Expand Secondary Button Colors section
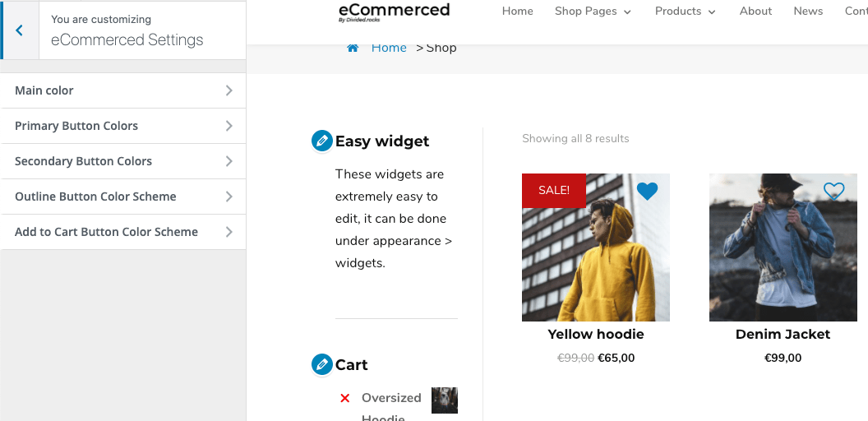This screenshot has width=868, height=421. point(123,161)
